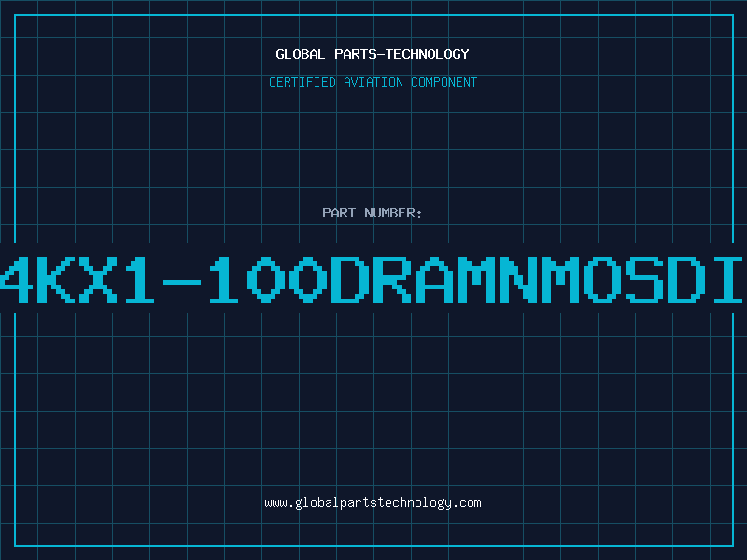Open the www.globalpartstechnology.com link
This screenshot has height=560, width=747.
pyautogui.click(x=373, y=503)
